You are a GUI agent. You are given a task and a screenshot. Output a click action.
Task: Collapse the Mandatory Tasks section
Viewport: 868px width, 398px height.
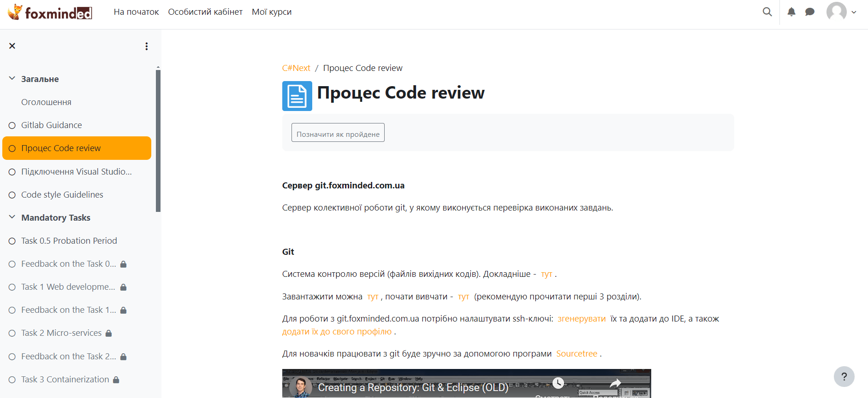12,217
